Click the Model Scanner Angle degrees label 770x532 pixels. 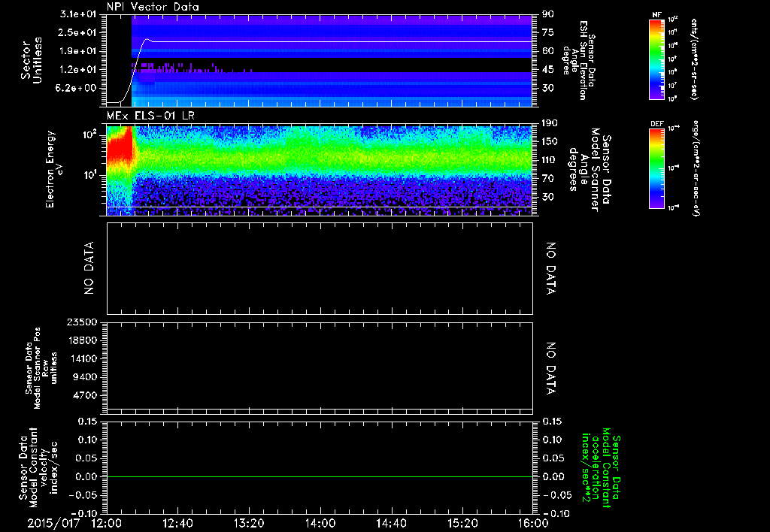590,170
